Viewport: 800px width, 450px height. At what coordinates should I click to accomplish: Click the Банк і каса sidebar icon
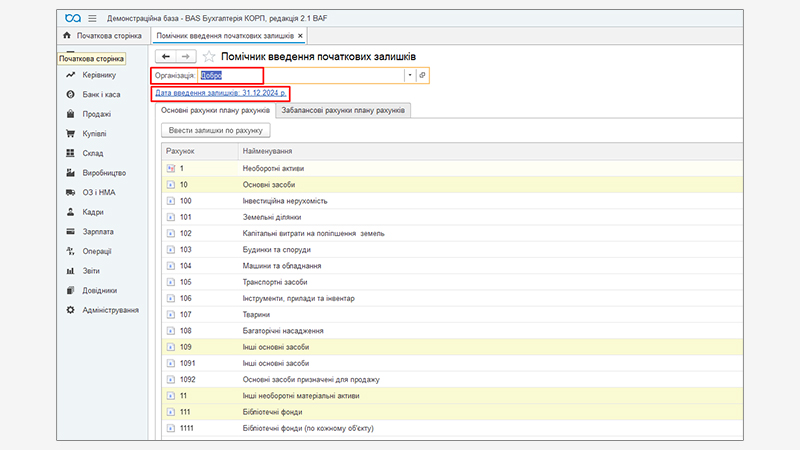click(71, 94)
